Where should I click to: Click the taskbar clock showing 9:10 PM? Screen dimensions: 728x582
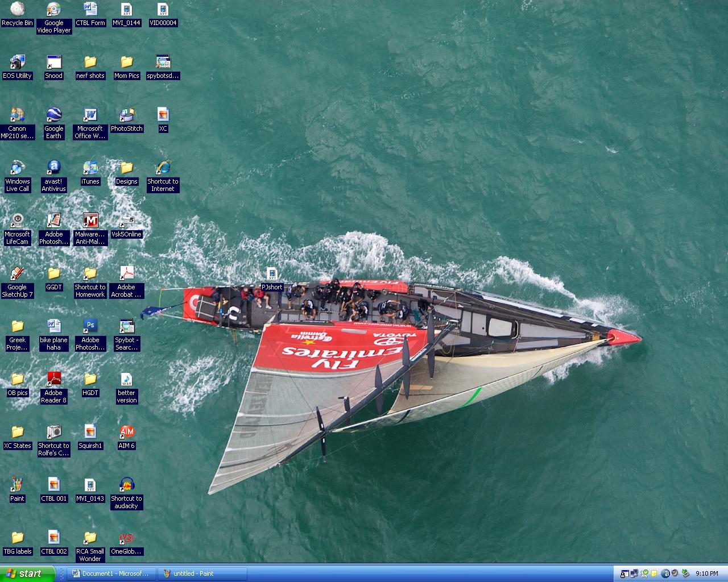point(706,573)
